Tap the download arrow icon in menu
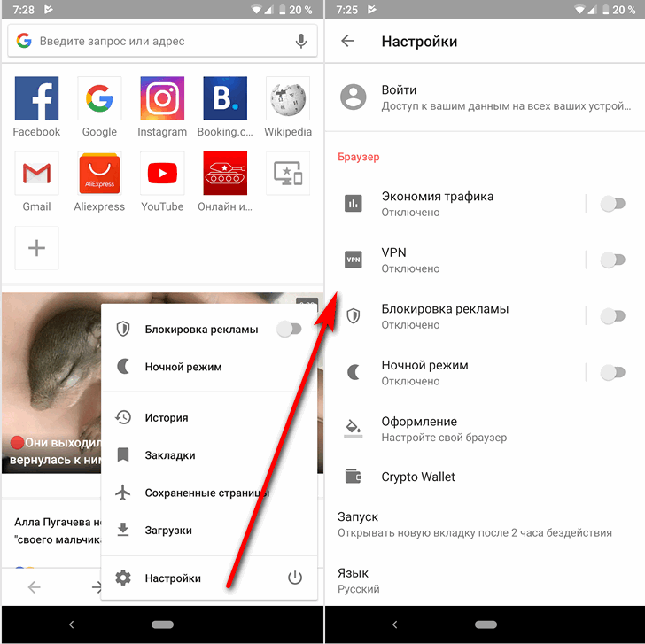Image resolution: width=645 pixels, height=644 pixels. pos(123,530)
